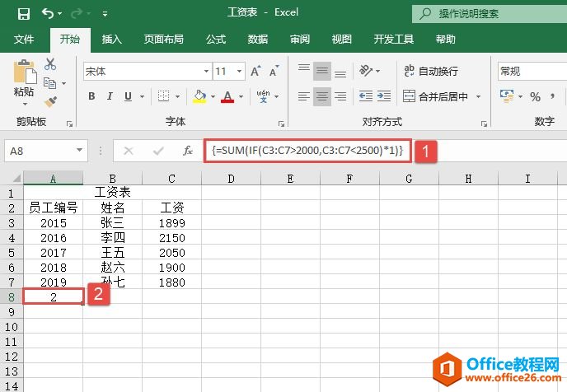Image resolution: width=567 pixels, height=392 pixels.
Task: Open the Name Box dropdown arrow
Action: click(x=80, y=151)
